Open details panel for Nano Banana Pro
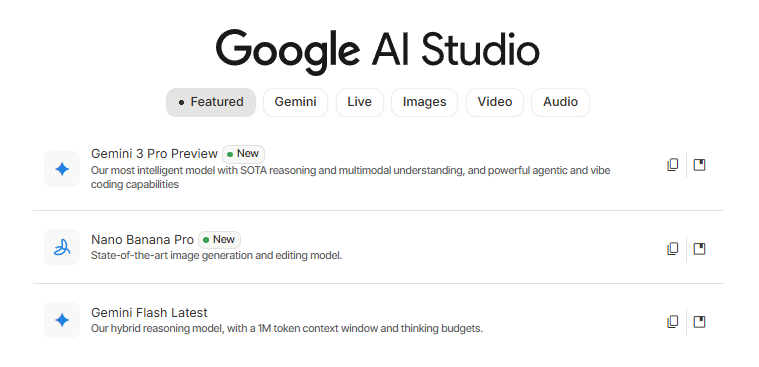This screenshot has width=759, height=367. [x=699, y=249]
